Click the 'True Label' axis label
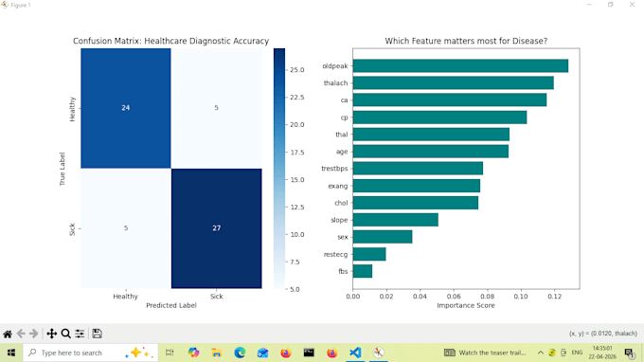644x362 pixels. (63, 169)
